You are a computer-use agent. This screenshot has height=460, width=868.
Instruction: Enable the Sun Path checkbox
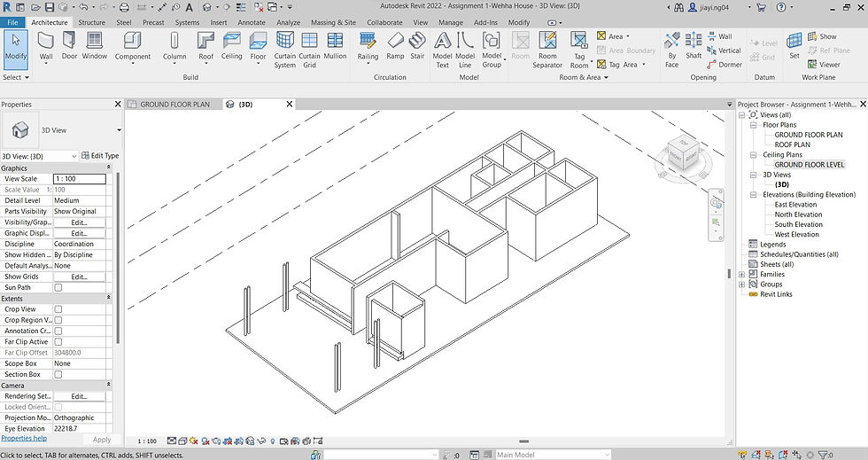pyautogui.click(x=58, y=288)
